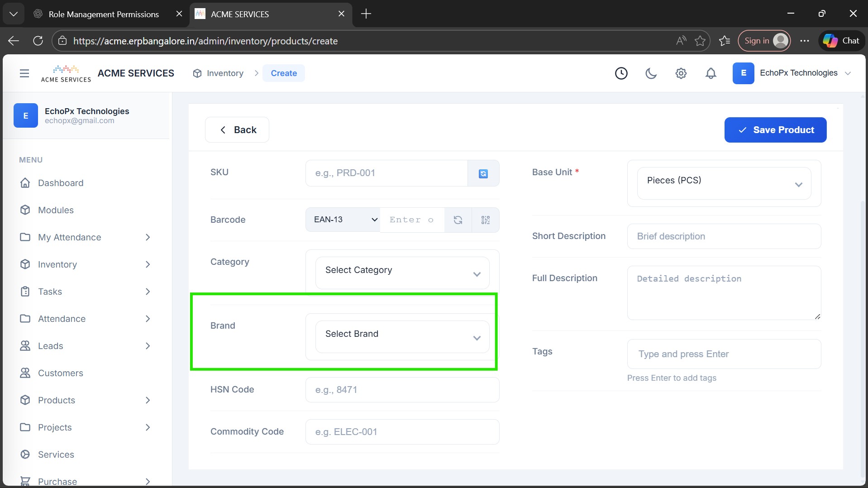The height and width of the screenshot is (488, 868).
Task: Click into the HSN Code input field
Action: (402, 390)
